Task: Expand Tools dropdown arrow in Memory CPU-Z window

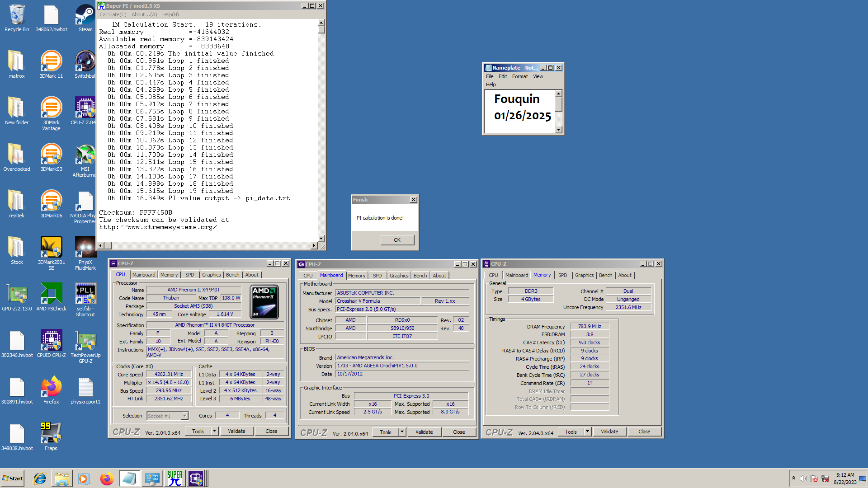Action: 587,432
